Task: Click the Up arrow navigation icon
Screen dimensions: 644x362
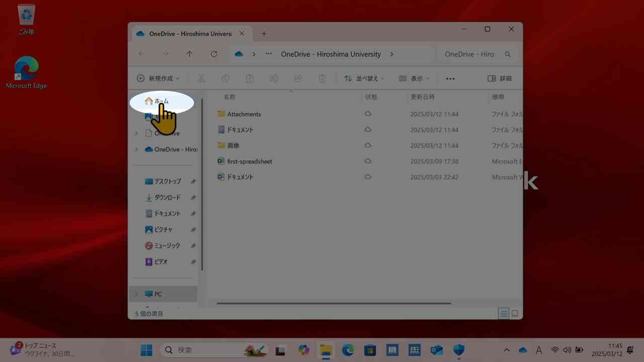Action: point(189,54)
